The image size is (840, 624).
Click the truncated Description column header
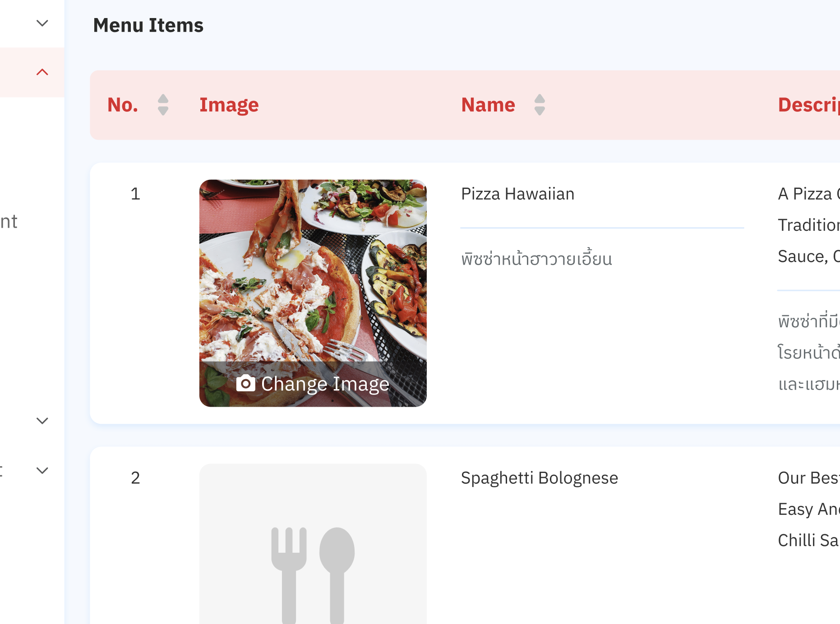point(808,105)
